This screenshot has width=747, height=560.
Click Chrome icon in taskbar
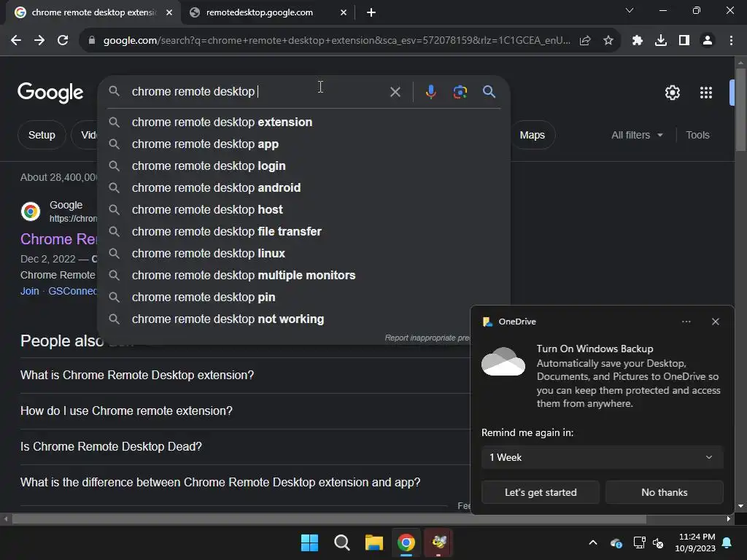(406, 542)
